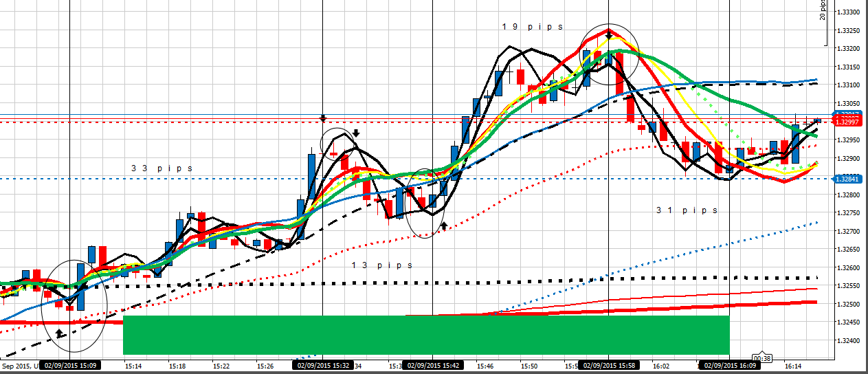Click the 00:38 candle countdown timer
The width and height of the screenshot is (868, 374).
tap(761, 358)
